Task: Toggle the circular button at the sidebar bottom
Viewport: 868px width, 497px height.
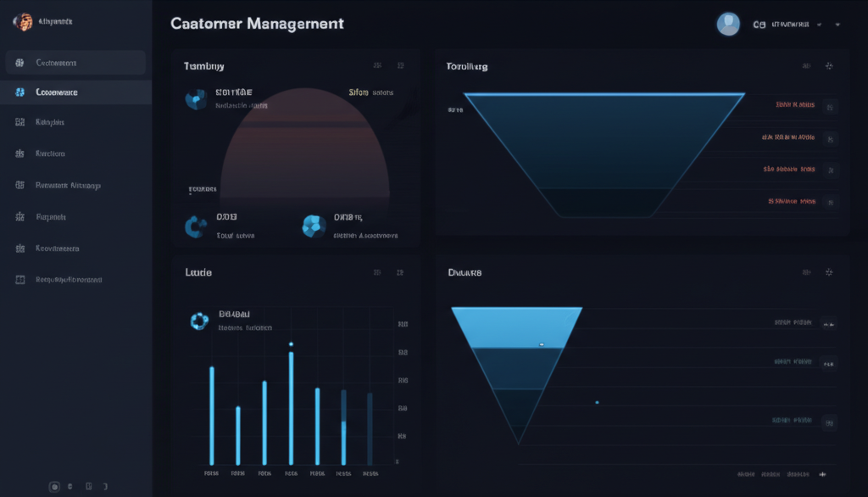Action: pos(54,487)
